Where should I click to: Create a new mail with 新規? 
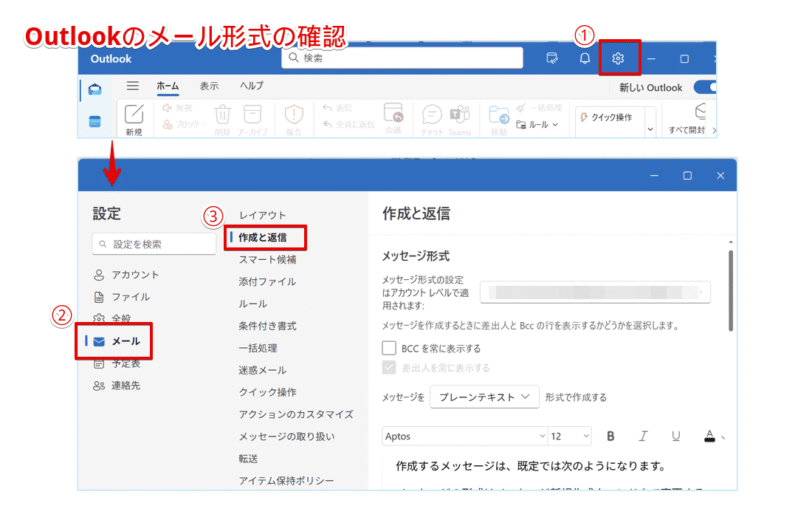coord(134,120)
